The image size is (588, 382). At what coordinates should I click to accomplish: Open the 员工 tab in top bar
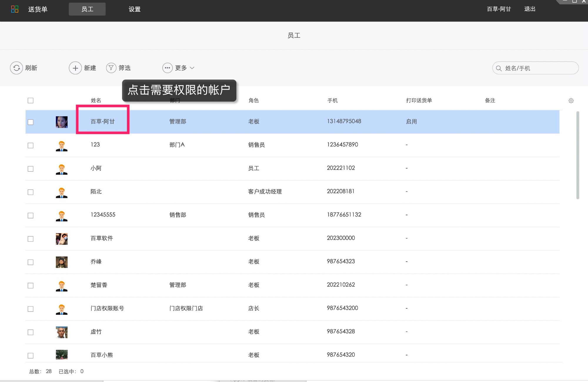87,9
